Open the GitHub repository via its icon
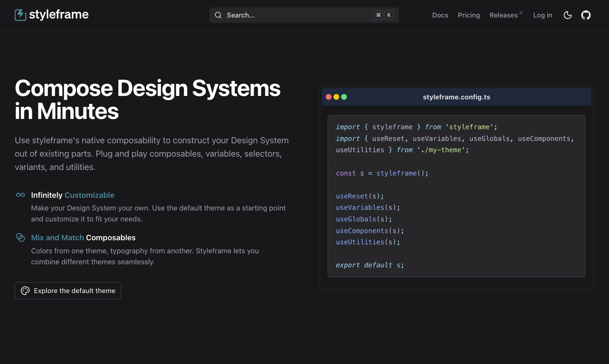The width and height of the screenshot is (609, 364). pos(586,15)
